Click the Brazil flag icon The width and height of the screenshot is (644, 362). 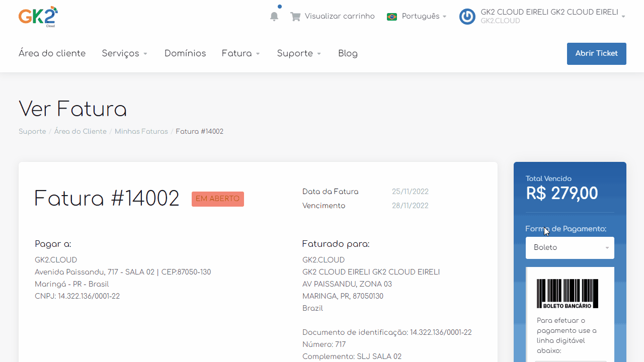coord(392,17)
